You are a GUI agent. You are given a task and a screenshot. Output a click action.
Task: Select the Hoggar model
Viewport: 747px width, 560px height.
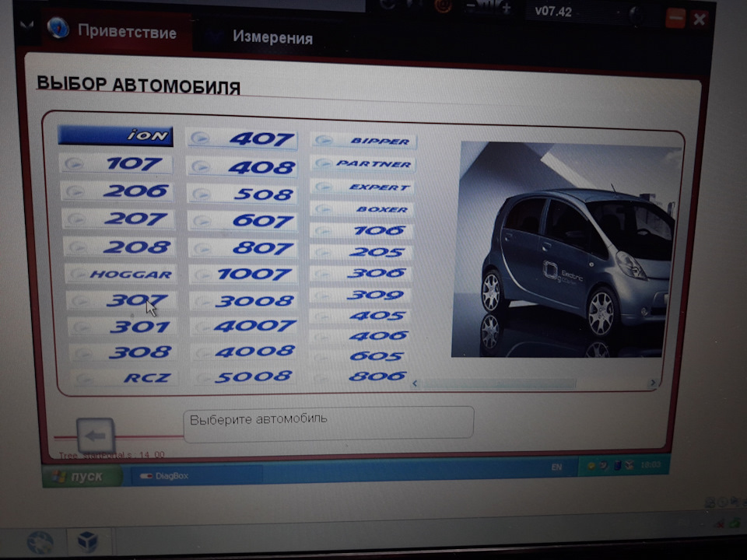(121, 274)
